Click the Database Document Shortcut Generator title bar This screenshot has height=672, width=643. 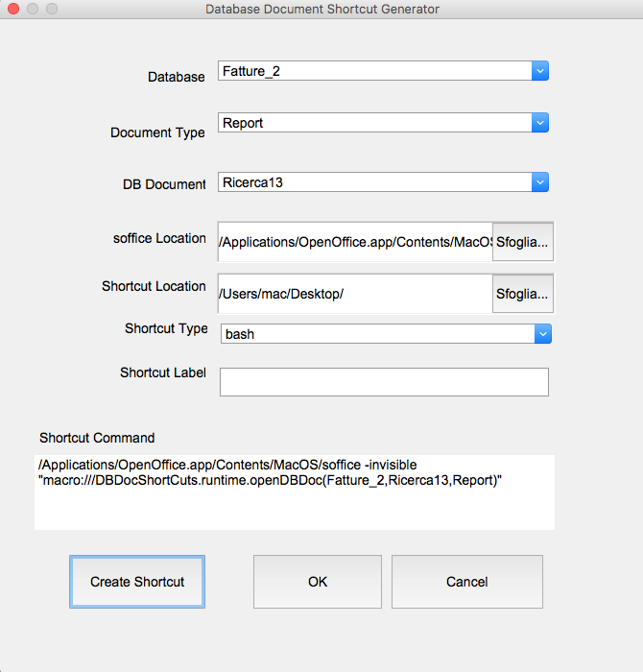click(x=322, y=9)
